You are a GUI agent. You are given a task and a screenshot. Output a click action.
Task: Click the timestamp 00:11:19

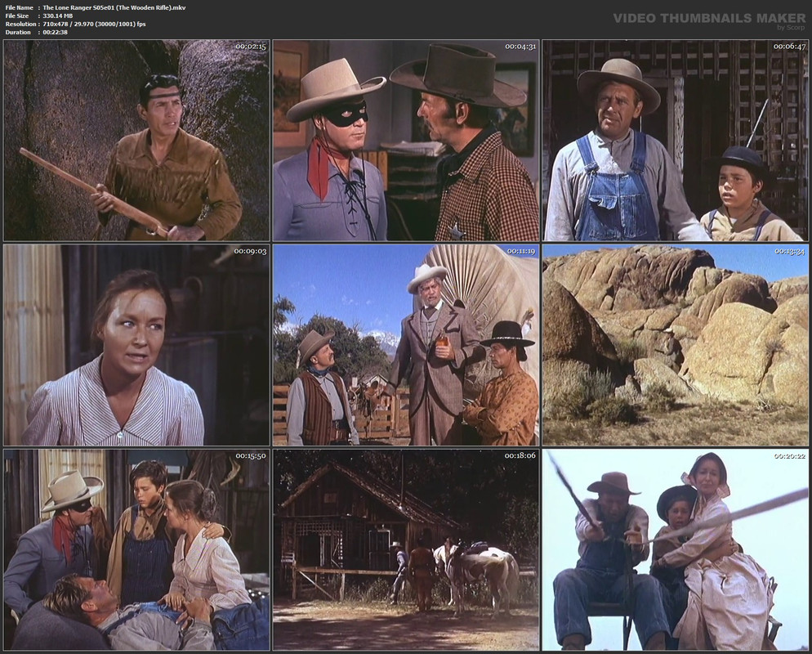coord(521,251)
